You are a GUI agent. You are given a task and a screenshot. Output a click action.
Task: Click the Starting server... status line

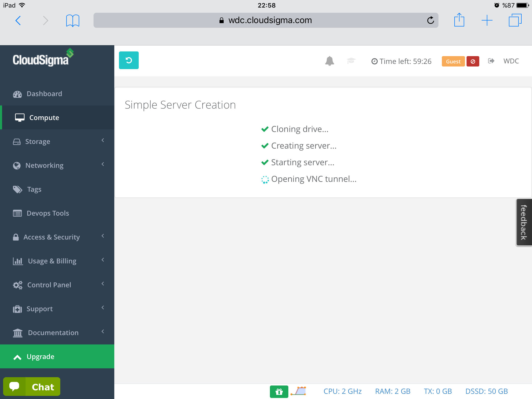[x=298, y=162]
